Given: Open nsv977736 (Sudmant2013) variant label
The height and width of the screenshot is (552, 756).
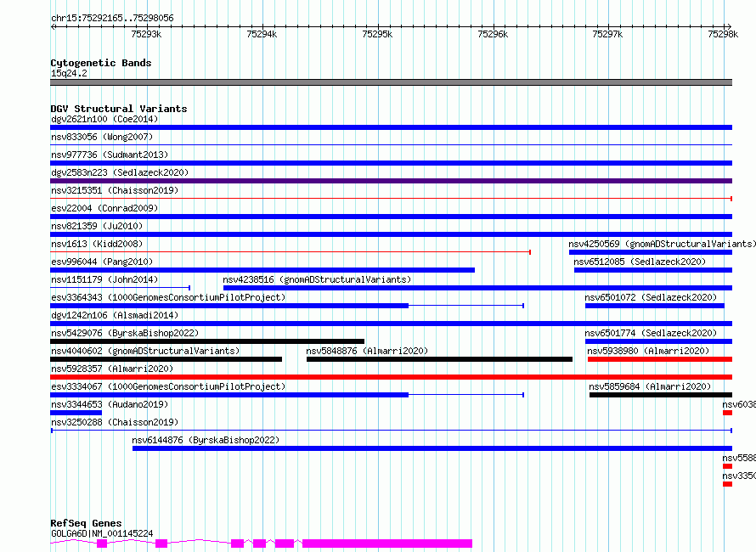Looking at the screenshot, I should 110,155.
